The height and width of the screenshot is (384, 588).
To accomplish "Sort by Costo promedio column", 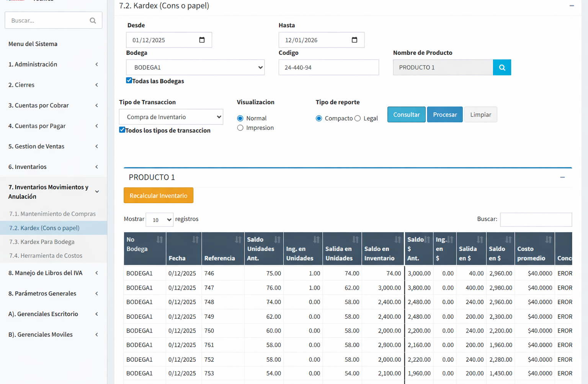I will [534, 249].
